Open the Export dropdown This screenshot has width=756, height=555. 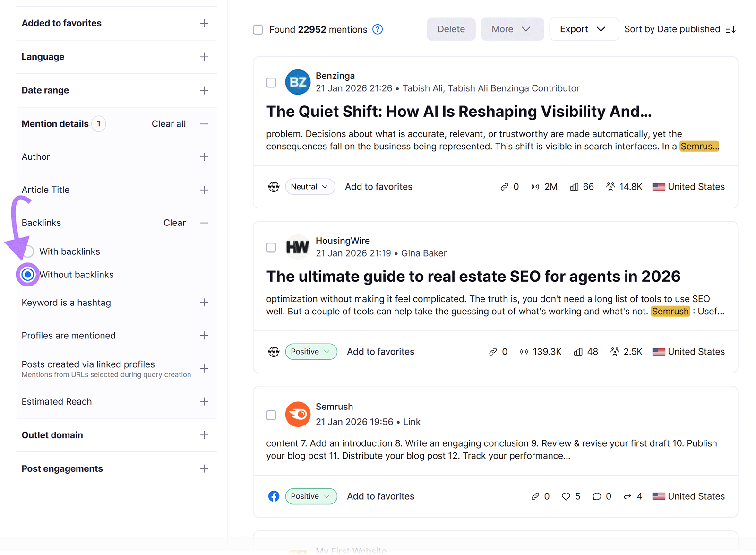[584, 29]
